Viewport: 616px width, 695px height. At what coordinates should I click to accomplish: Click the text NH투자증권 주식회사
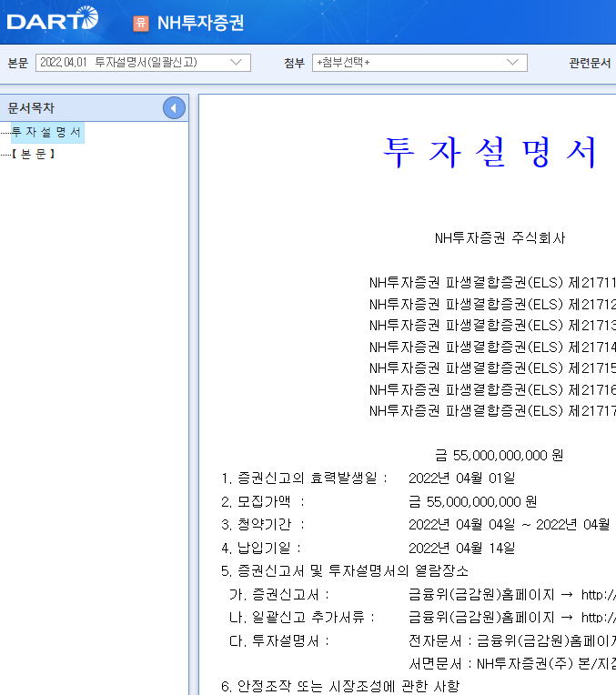(x=500, y=238)
